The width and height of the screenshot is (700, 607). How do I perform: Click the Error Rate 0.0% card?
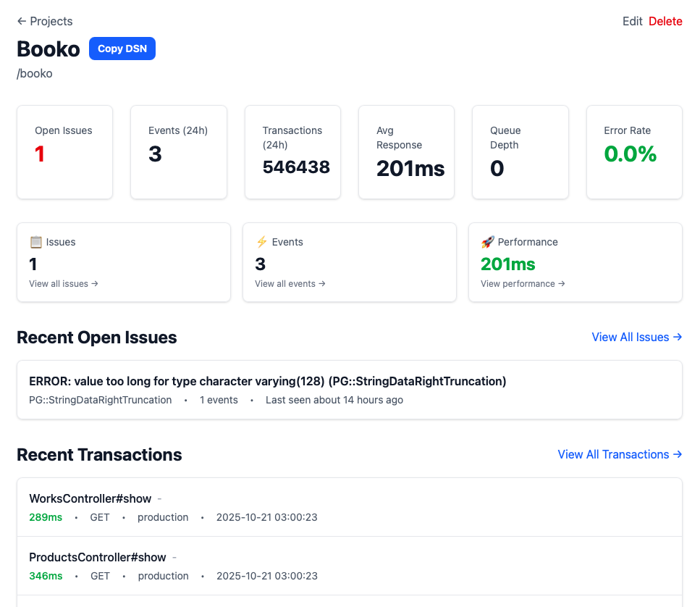pos(633,152)
